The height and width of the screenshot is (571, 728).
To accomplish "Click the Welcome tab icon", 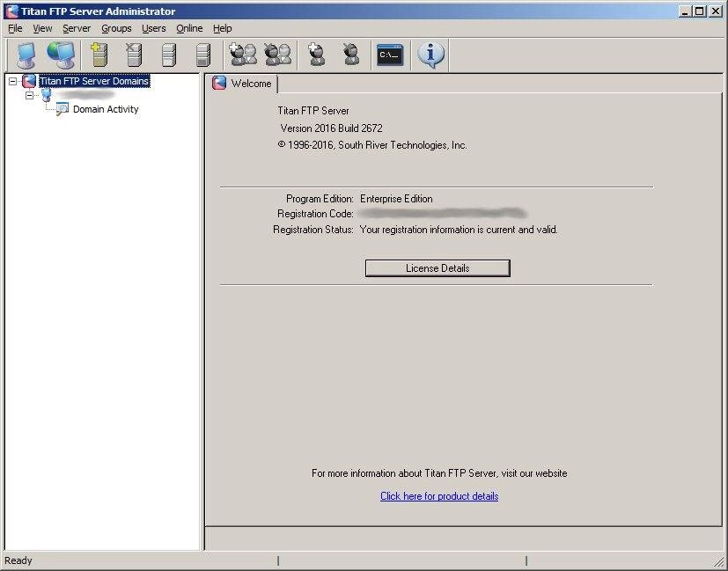I will coord(219,83).
